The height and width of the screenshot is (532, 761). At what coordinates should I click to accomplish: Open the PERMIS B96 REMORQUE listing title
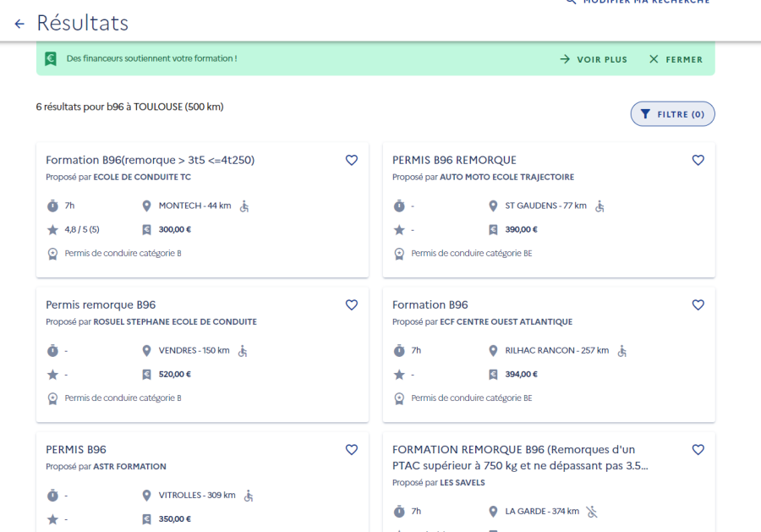(x=454, y=160)
